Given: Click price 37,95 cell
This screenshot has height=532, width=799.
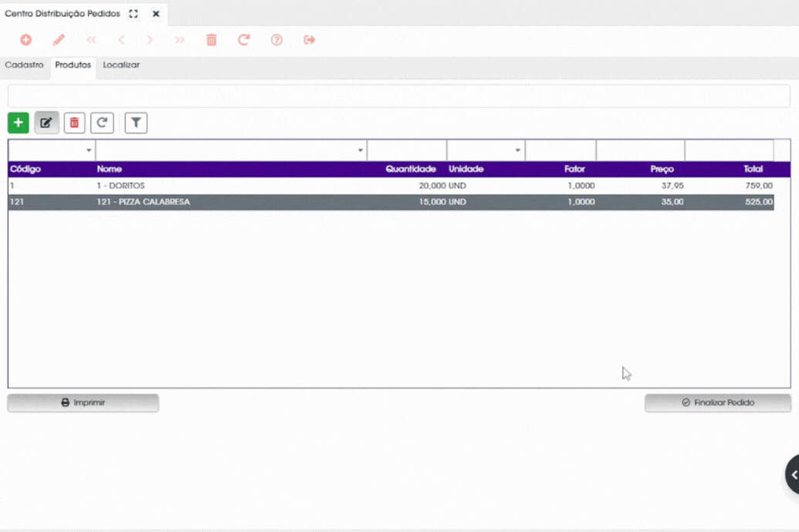Looking at the screenshot, I should [672, 186].
